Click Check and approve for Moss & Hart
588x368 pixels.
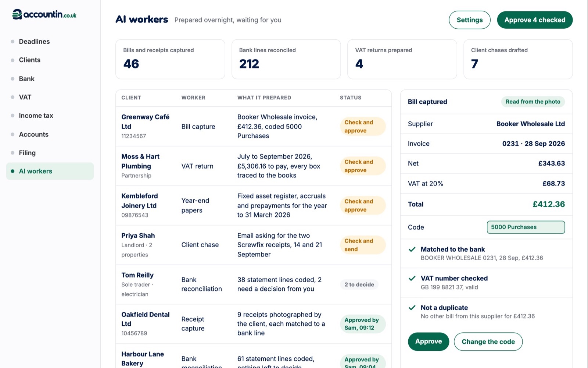pos(363,166)
